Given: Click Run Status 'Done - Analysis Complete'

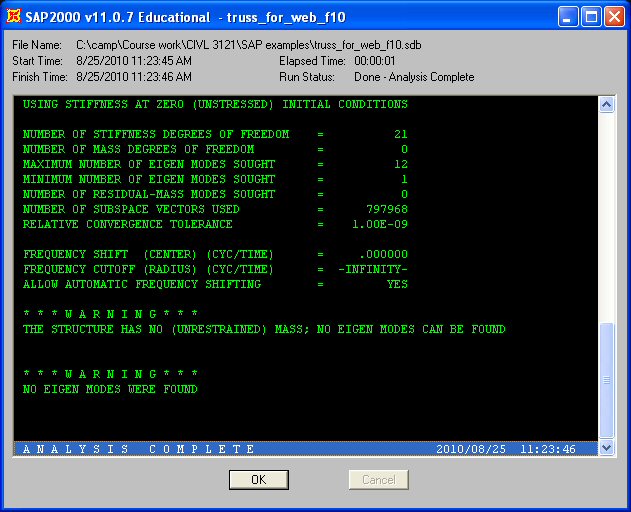Looking at the screenshot, I should tap(414, 76).
